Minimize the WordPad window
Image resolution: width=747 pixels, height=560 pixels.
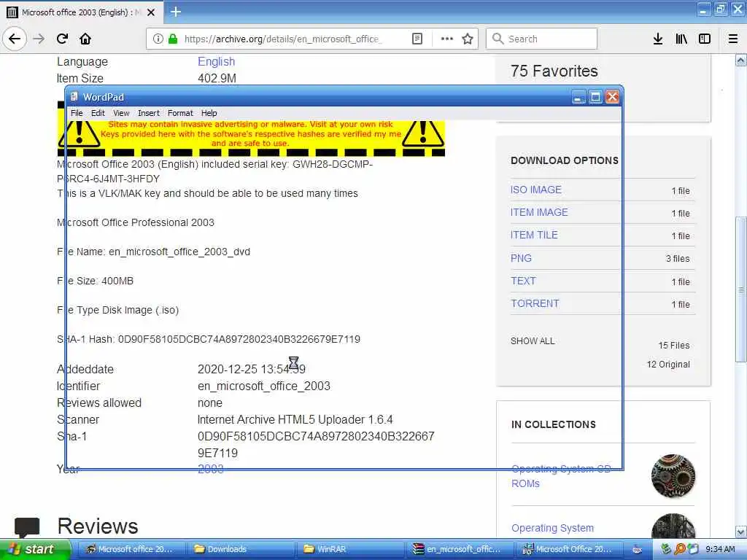click(578, 97)
